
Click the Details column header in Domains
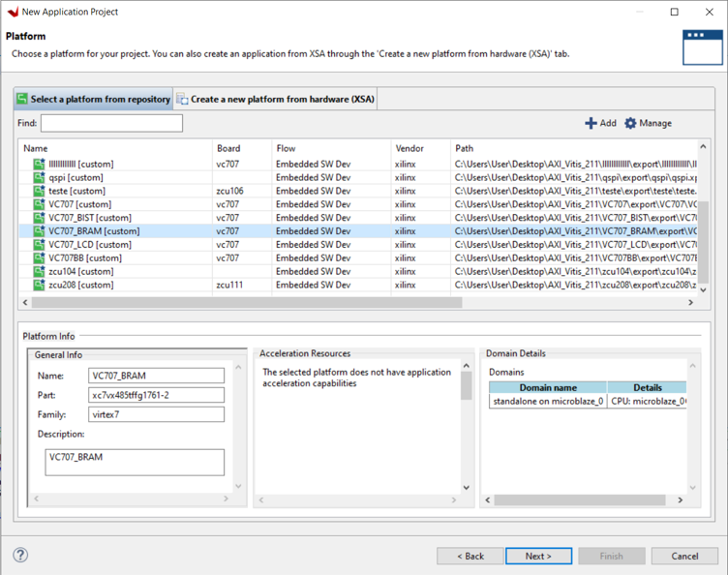648,387
